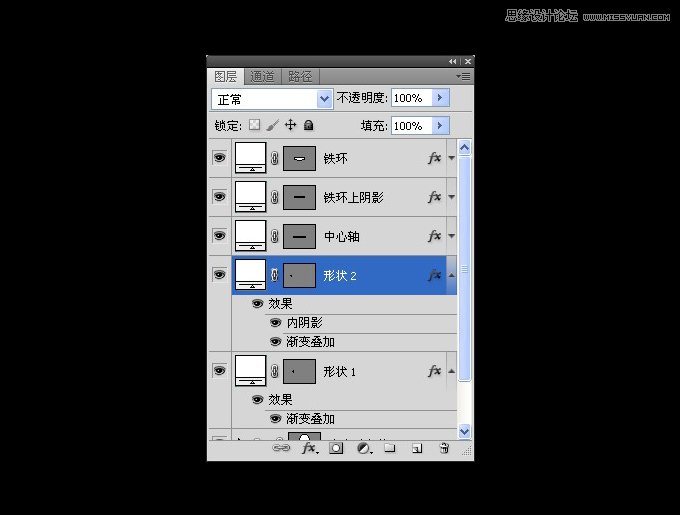
Task: Click the mask link chain on 铁环上阴影 layer
Action: tap(275, 197)
